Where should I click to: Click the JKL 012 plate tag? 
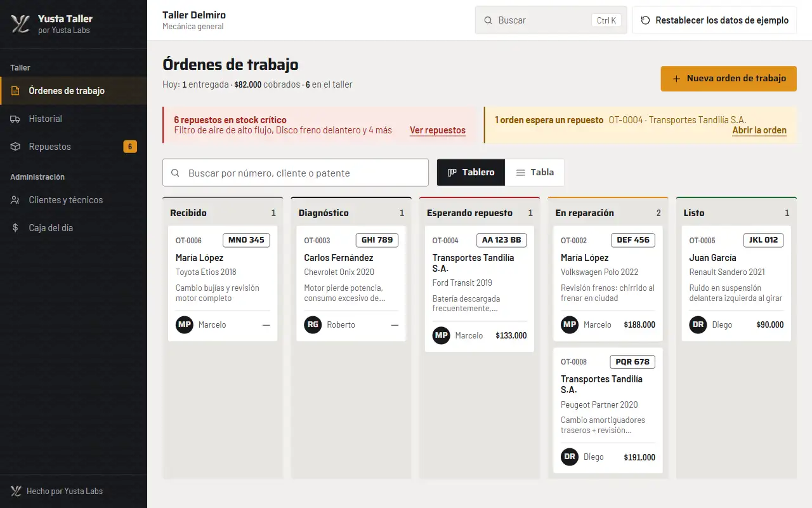(763, 240)
